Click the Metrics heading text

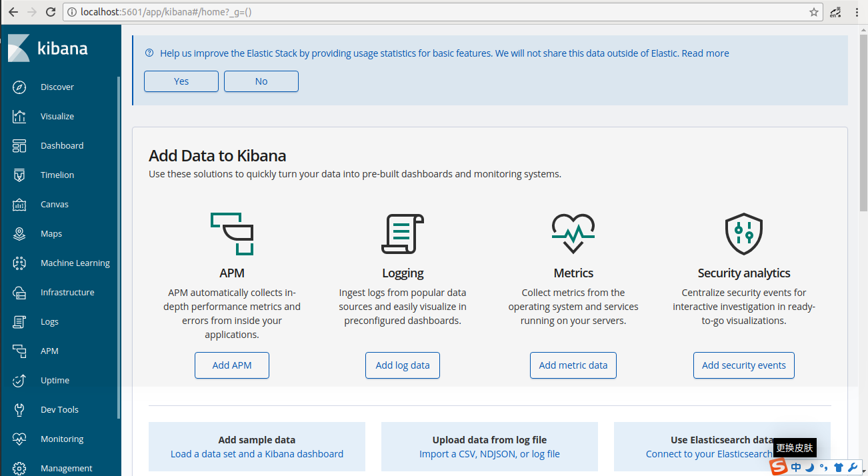pyautogui.click(x=573, y=273)
